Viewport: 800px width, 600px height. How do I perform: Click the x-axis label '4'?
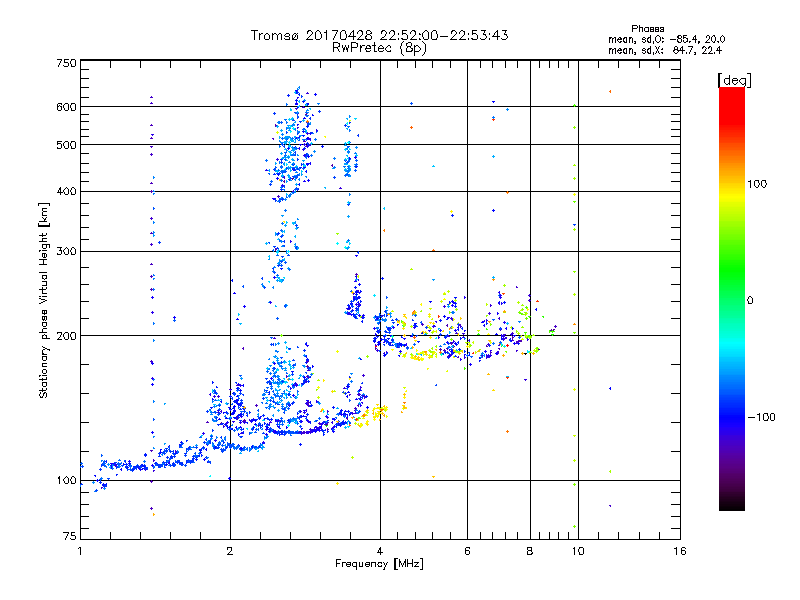(380, 551)
